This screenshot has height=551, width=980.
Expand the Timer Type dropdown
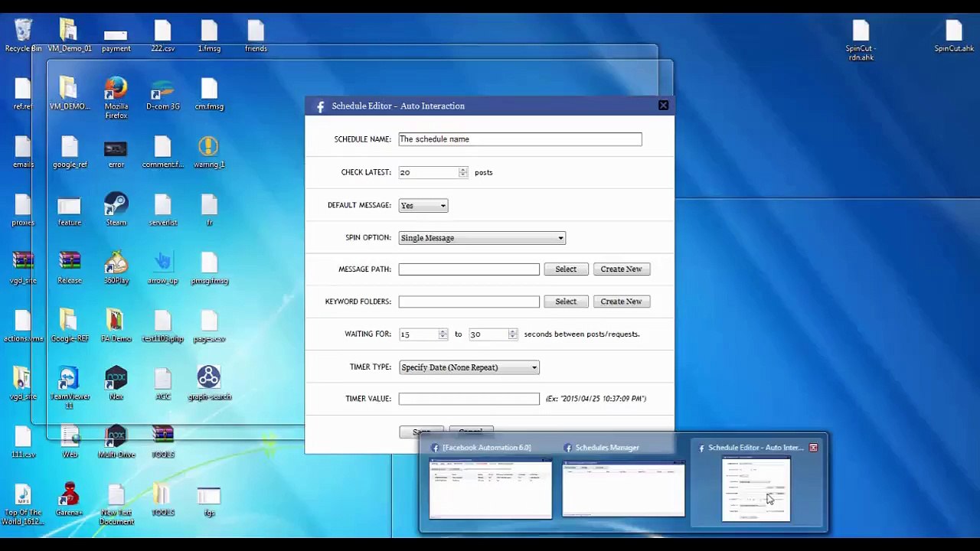coord(469,367)
